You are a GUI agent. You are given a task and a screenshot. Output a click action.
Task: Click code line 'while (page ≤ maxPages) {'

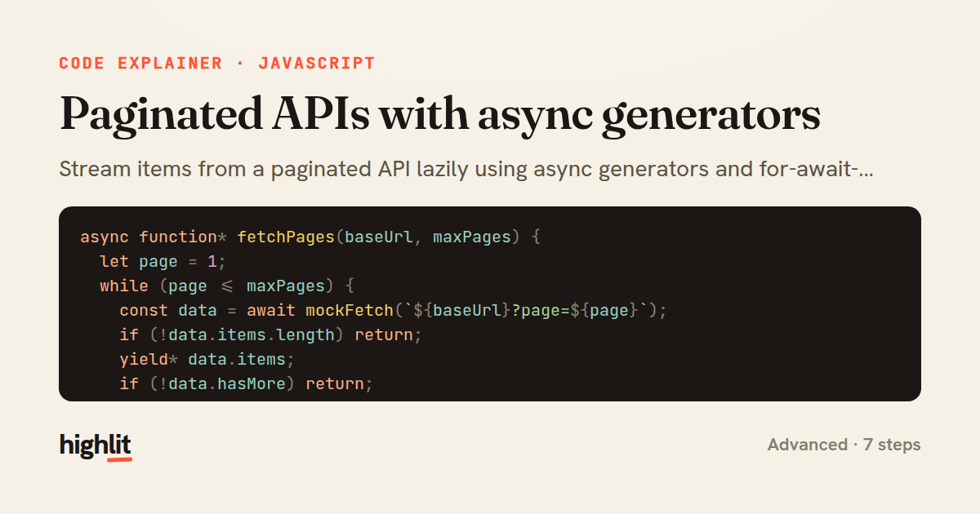pos(226,286)
